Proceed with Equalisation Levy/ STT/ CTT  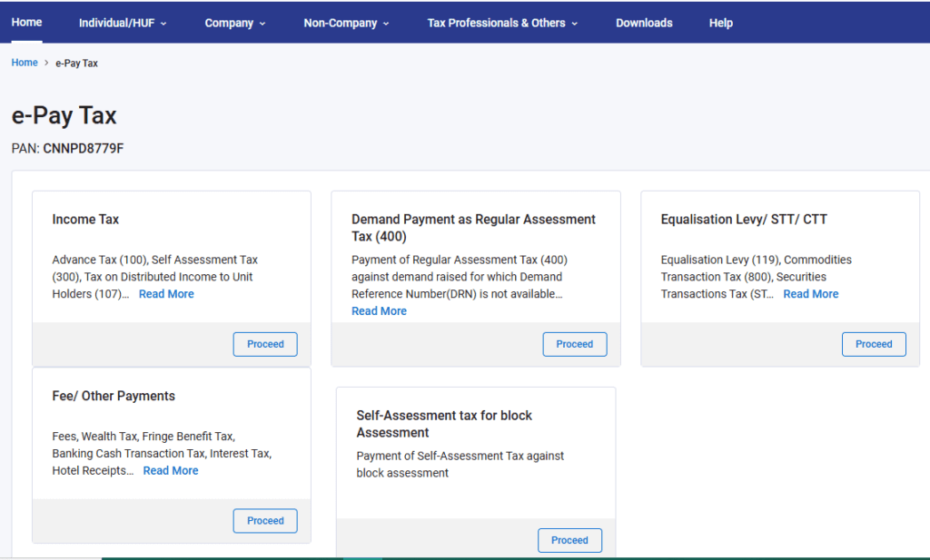coord(874,345)
